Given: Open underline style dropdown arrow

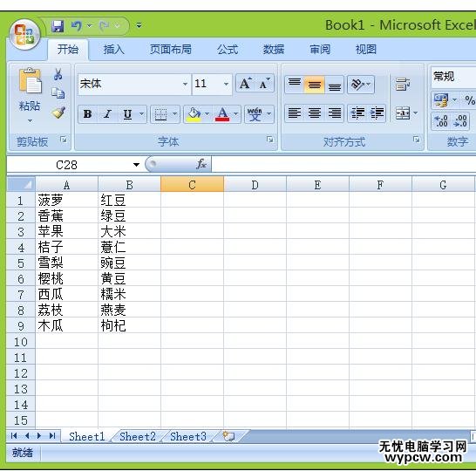Looking at the screenshot, I should coord(141,114).
